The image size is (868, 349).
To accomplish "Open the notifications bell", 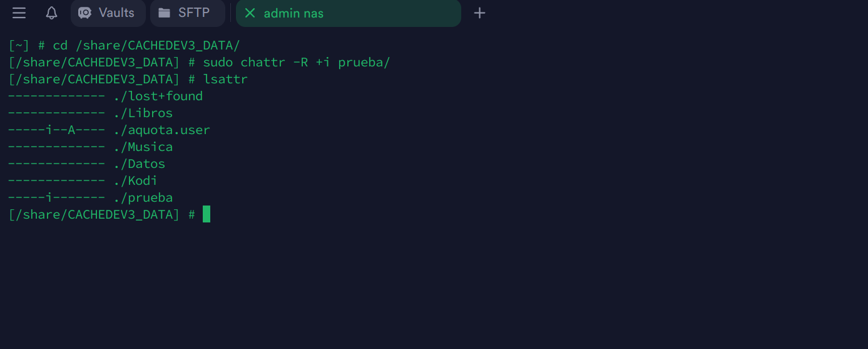I will [x=52, y=13].
